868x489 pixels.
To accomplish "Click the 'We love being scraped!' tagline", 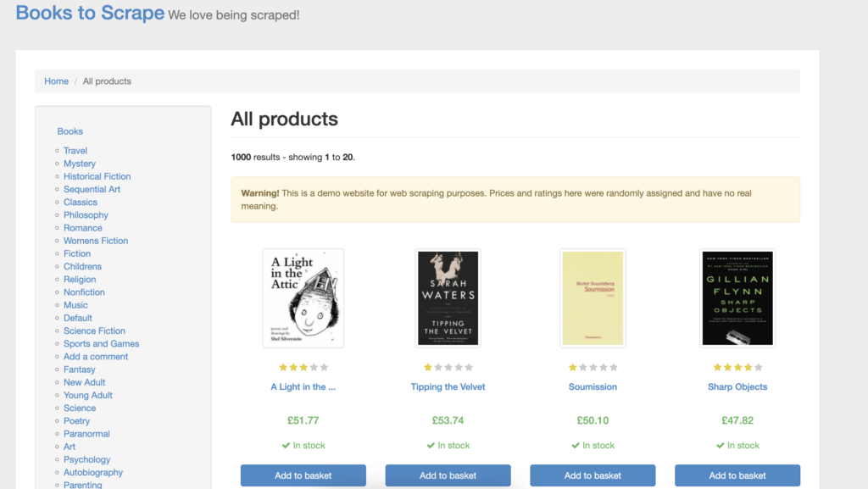I will click(234, 15).
